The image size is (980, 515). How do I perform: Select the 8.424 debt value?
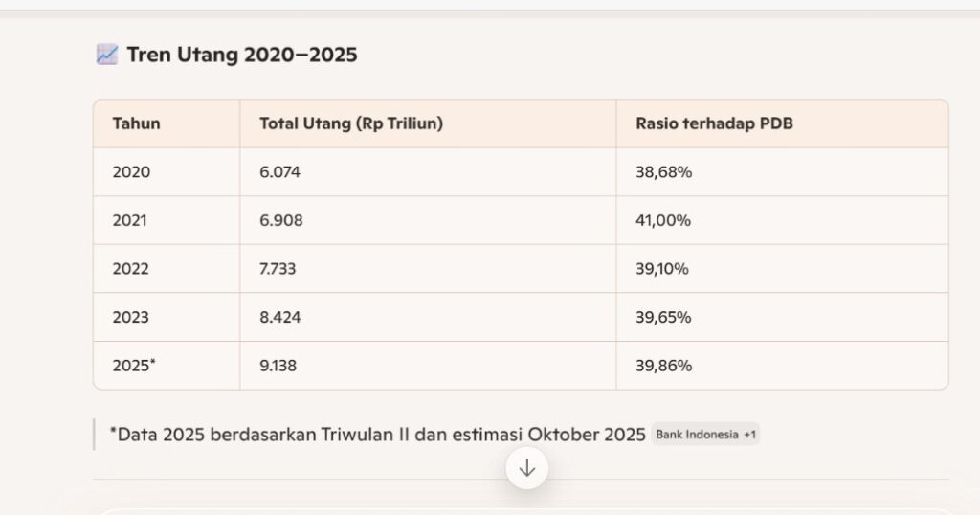(280, 317)
